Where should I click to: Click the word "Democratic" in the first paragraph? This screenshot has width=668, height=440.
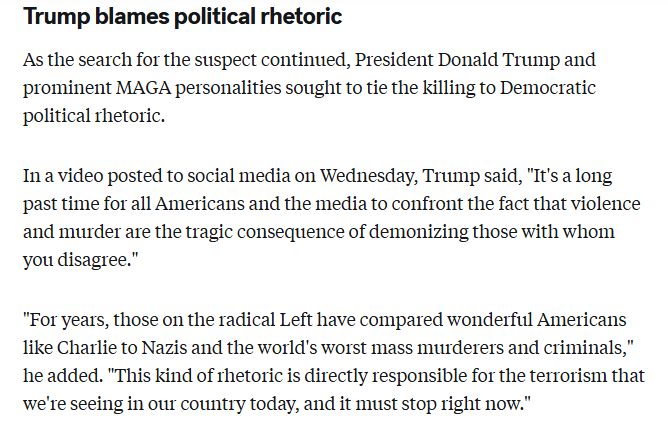pos(547,88)
